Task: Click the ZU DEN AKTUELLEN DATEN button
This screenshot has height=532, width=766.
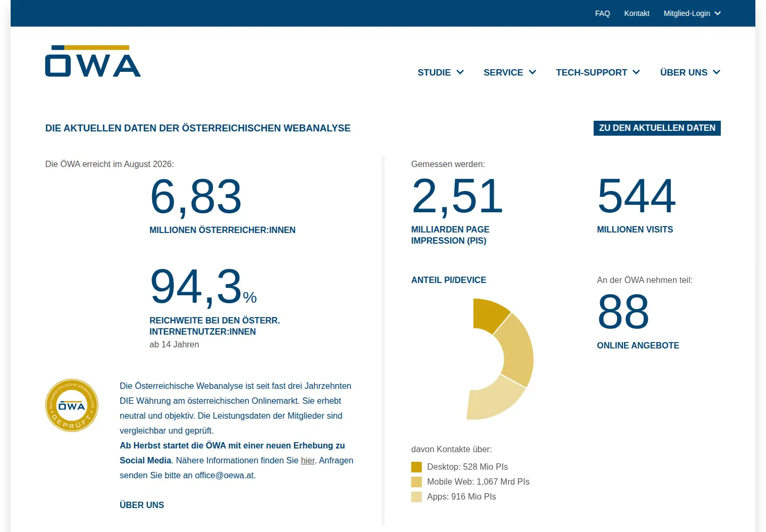Action: click(x=657, y=128)
